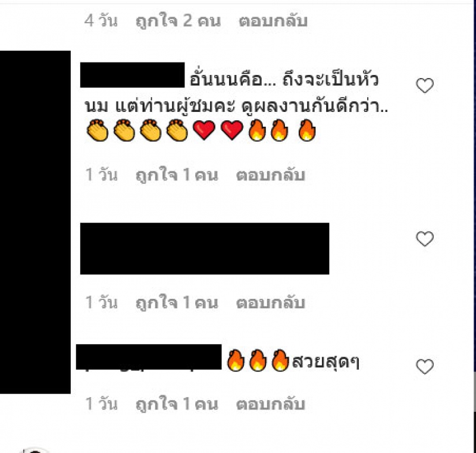Click ตอบกลับ below the blacked-out comment

click(x=271, y=303)
